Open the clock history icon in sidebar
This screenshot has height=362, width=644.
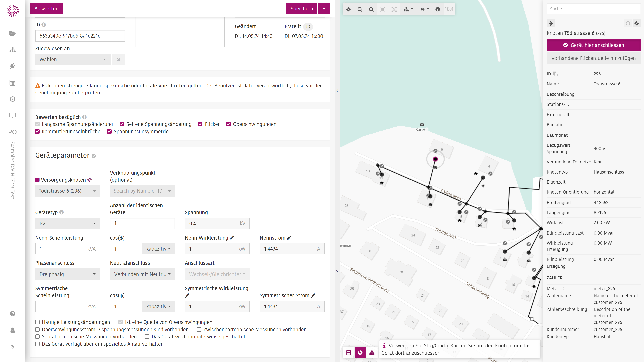point(12,99)
